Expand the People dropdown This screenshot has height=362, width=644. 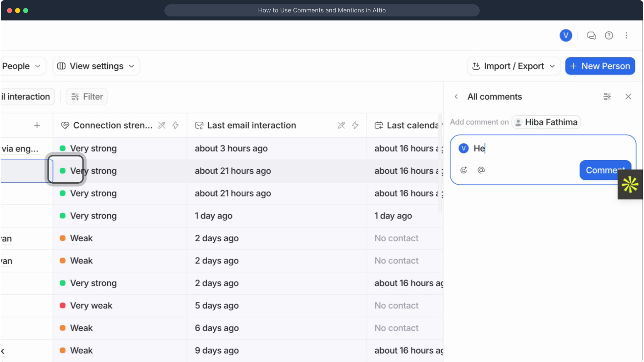[x=21, y=66]
